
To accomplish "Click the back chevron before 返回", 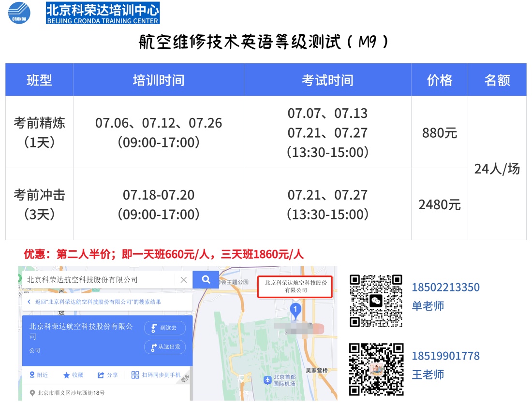I will click(29, 302).
